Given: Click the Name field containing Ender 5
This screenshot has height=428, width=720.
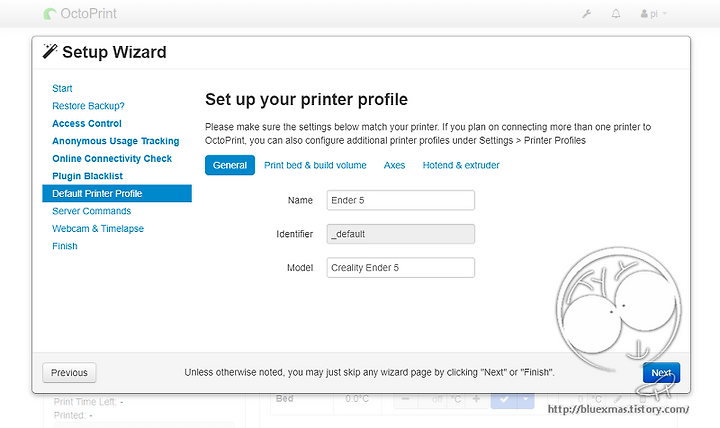Looking at the screenshot, I should 400,200.
